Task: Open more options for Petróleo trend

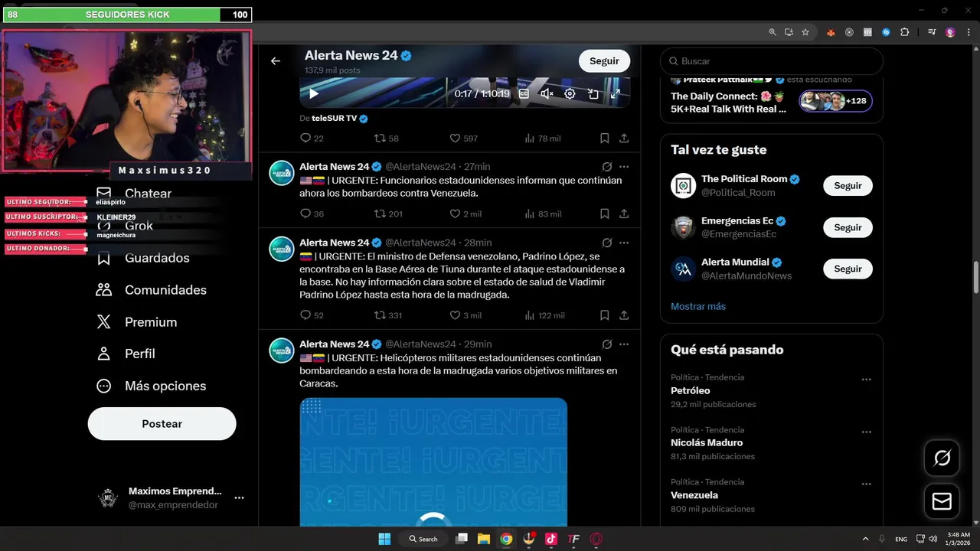Action: pos(866,380)
